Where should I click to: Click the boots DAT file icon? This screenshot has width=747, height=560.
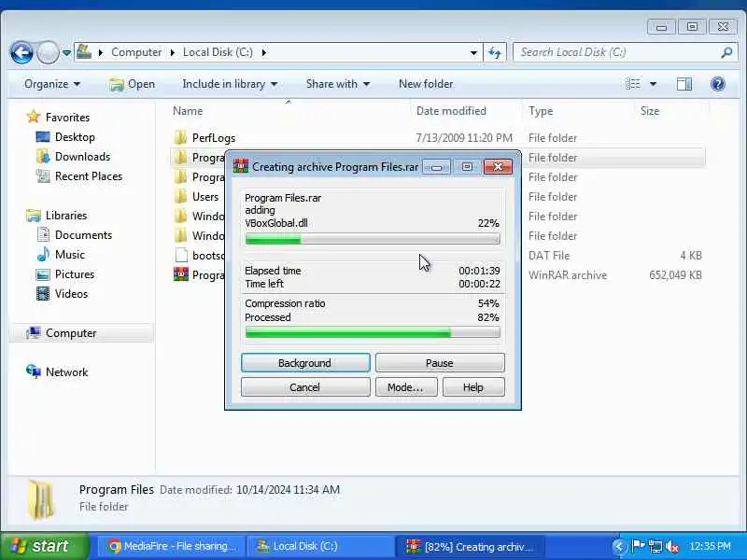click(181, 255)
